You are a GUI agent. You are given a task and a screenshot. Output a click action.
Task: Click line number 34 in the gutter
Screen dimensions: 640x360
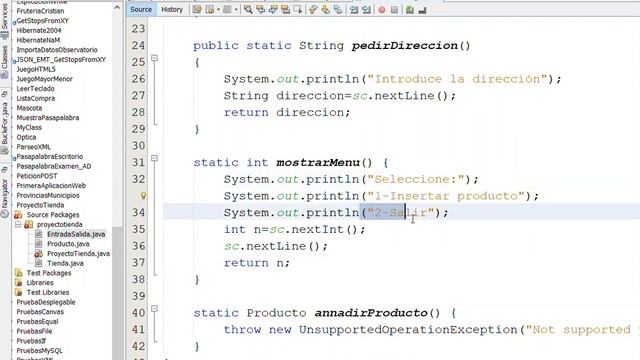(x=138, y=213)
